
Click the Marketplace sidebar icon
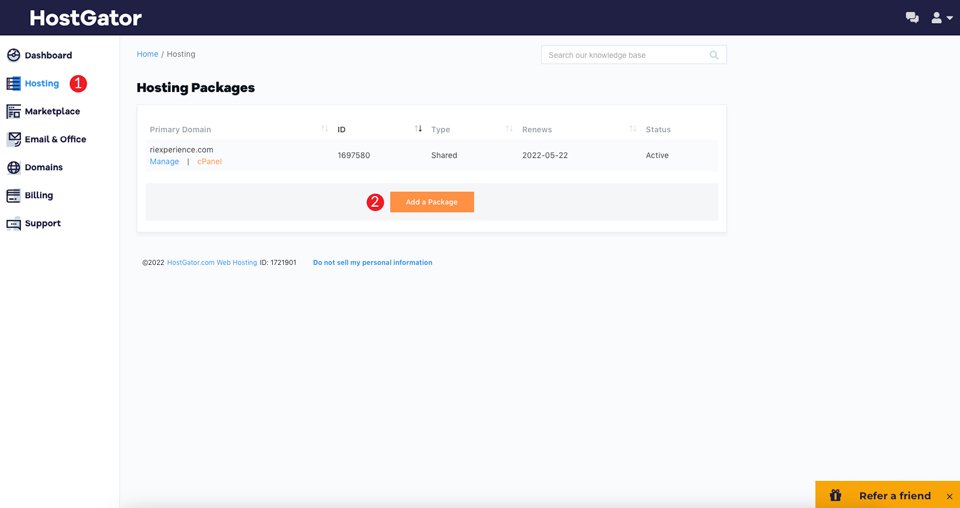pyautogui.click(x=13, y=111)
